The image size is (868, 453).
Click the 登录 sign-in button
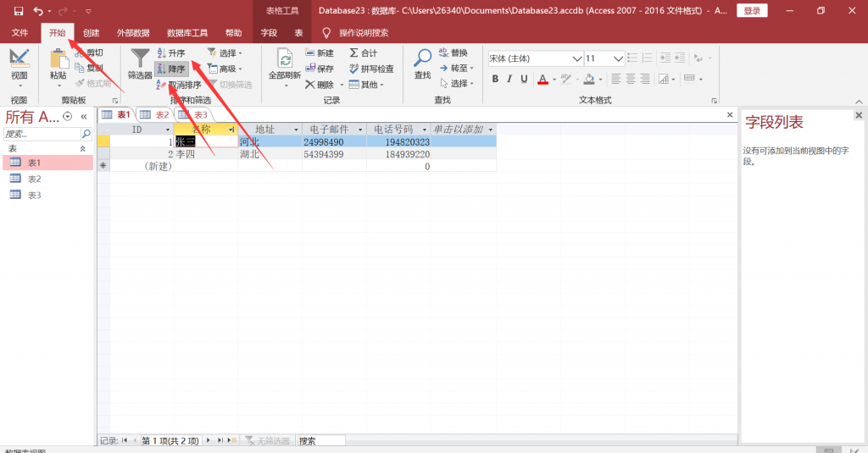pos(752,10)
